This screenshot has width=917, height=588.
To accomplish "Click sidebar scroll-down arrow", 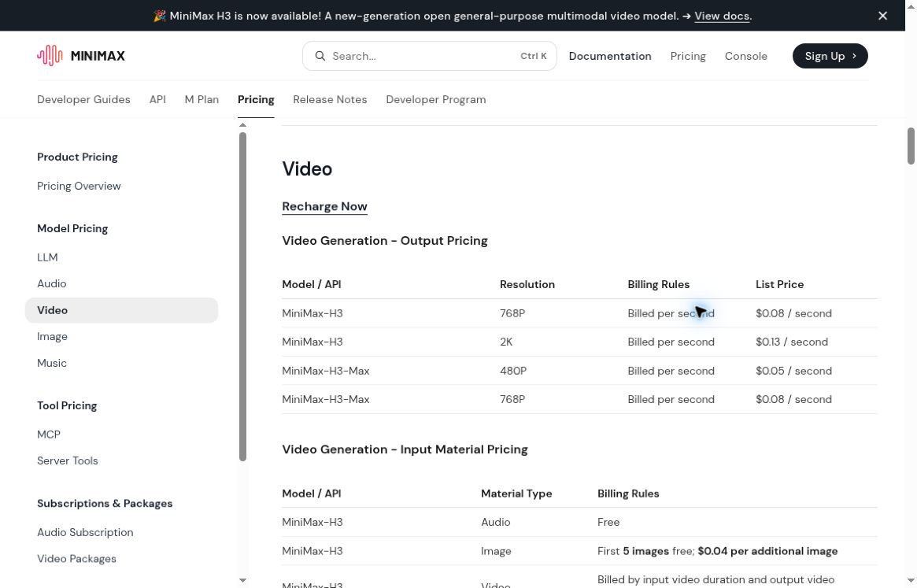I will tap(242, 580).
